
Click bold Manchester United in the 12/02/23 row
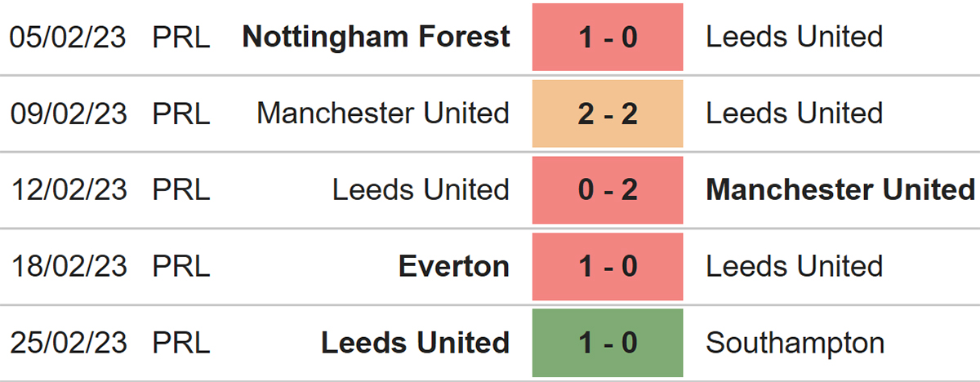coord(840,189)
